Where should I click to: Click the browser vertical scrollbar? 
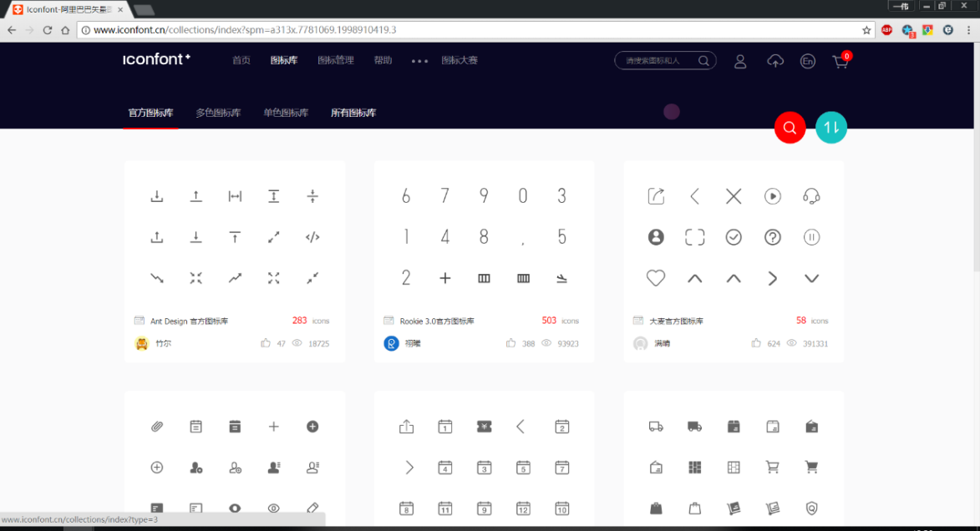(977, 156)
